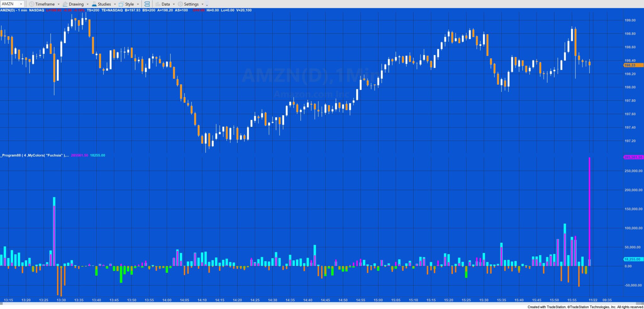The image size is (644, 309).
Task: Click the Settings gear icon
Action: [x=180, y=4]
